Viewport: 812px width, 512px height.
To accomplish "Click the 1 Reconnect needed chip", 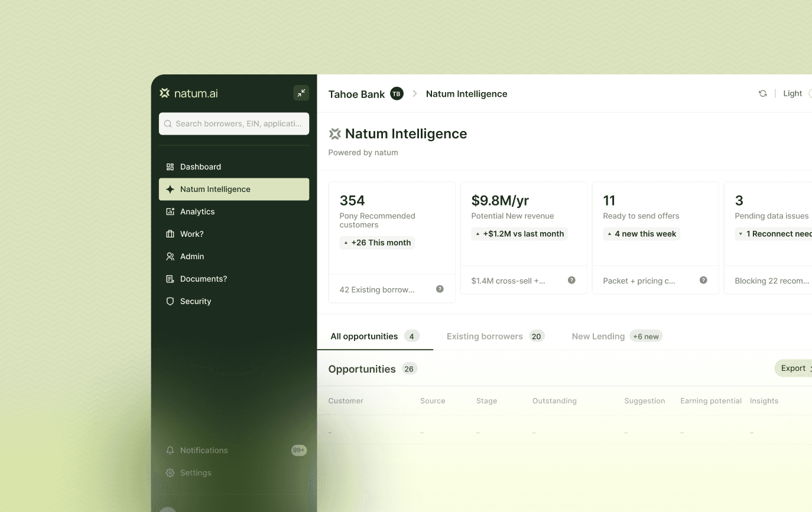I will pyautogui.click(x=774, y=234).
